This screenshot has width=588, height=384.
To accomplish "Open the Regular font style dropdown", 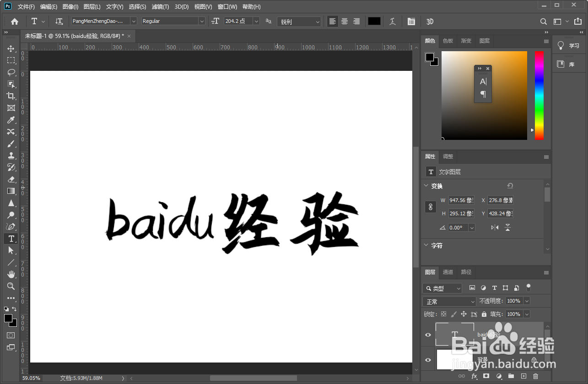I will click(x=202, y=21).
